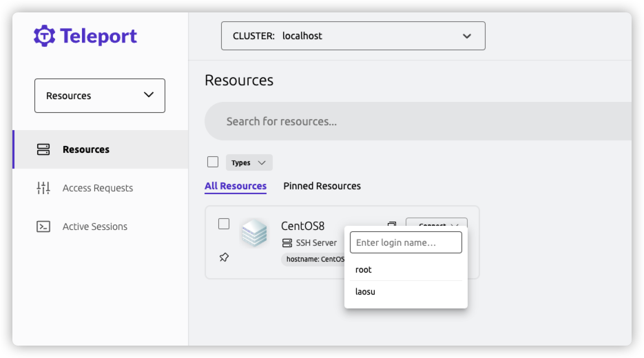The height and width of the screenshot is (358, 644).
Task: Choose the root login
Action: (406, 270)
